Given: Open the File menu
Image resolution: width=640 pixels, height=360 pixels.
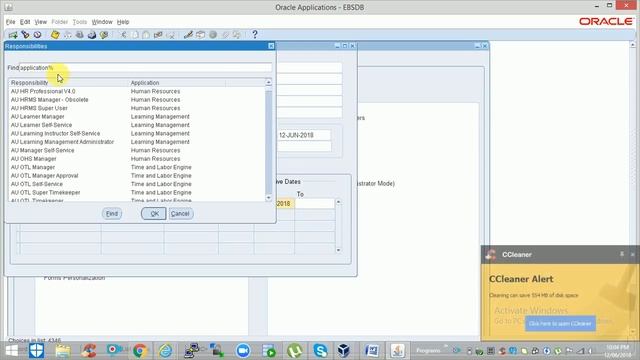Looking at the screenshot, I should point(10,22).
